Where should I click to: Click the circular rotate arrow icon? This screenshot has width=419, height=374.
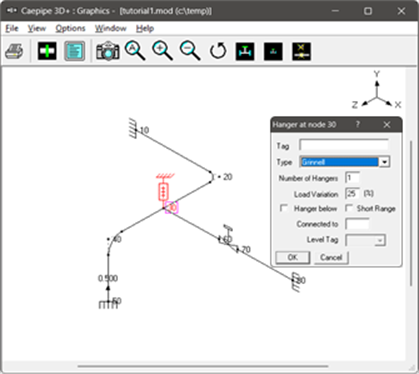(x=218, y=51)
